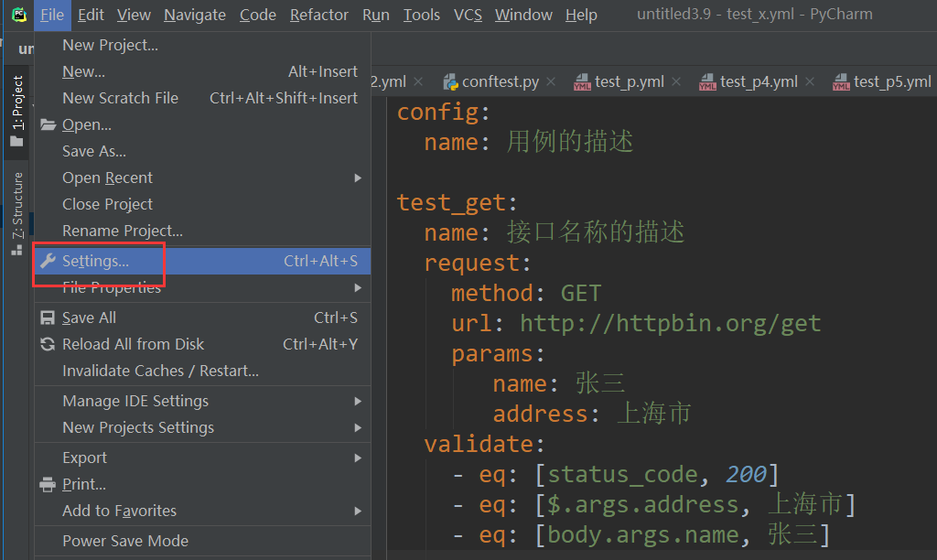Click the printer icon next to Print

tap(48, 484)
